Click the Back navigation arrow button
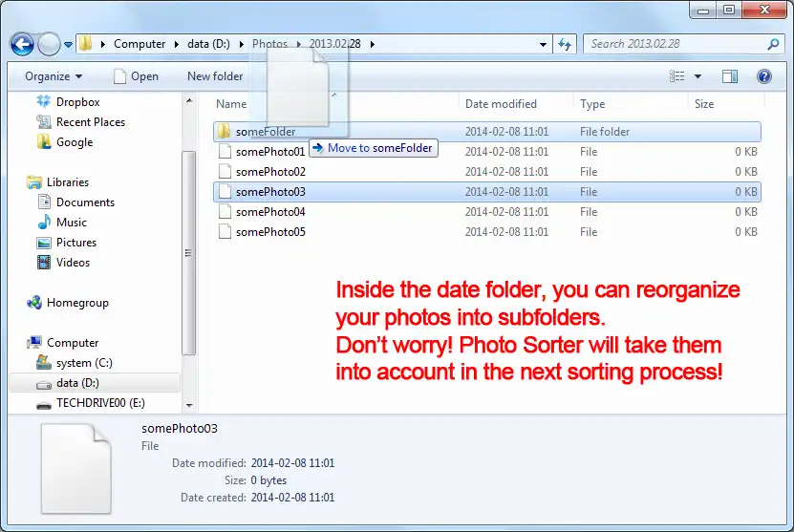Viewport: 794px width, 532px height. click(x=22, y=45)
